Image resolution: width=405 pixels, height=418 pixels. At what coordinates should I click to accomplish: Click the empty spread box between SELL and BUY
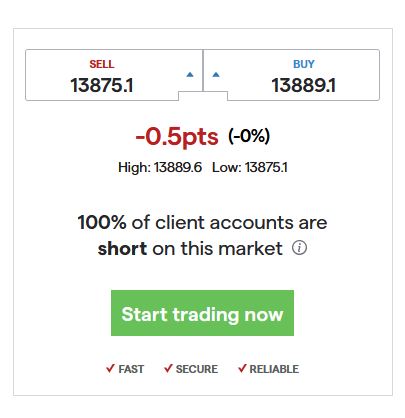tap(203, 96)
